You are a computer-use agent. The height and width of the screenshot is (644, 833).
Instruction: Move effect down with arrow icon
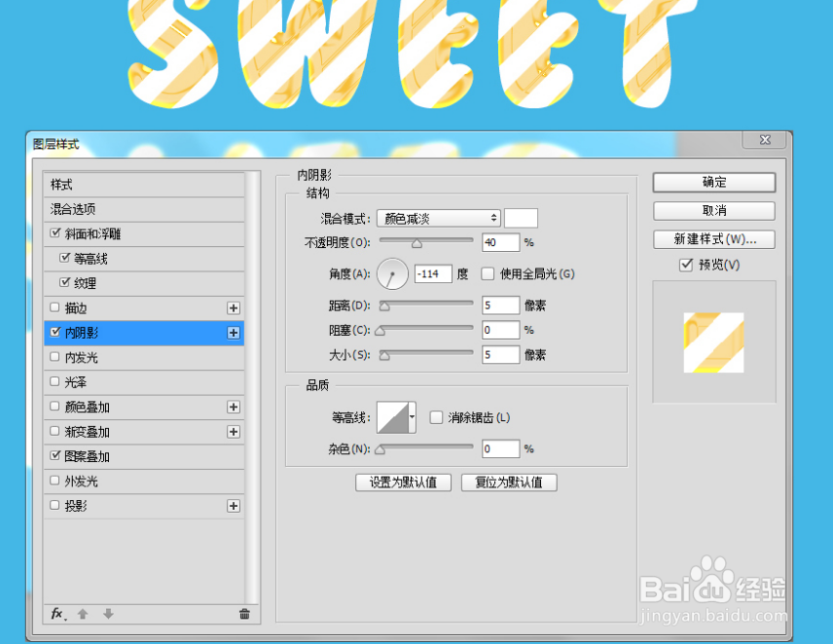(108, 614)
